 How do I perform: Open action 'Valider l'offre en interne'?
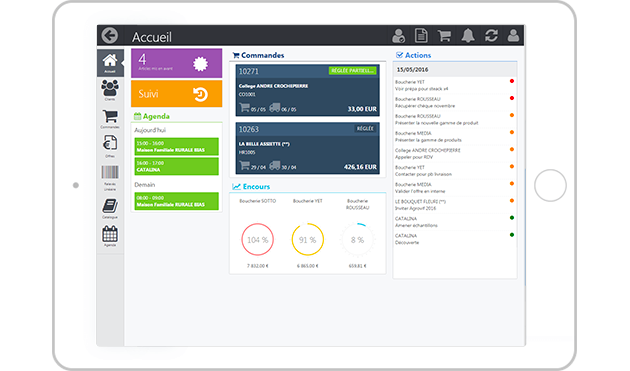(455, 188)
